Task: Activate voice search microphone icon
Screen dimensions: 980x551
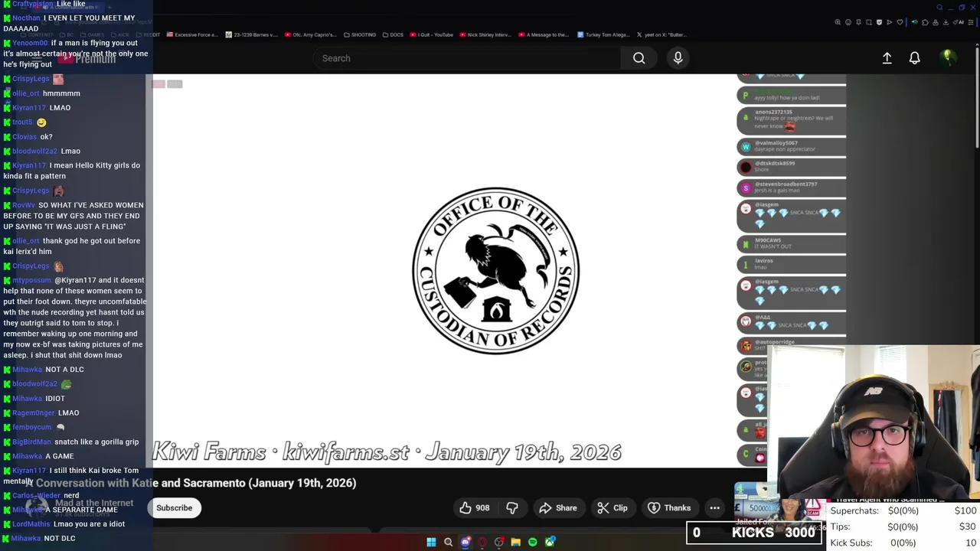Action: coord(678,58)
